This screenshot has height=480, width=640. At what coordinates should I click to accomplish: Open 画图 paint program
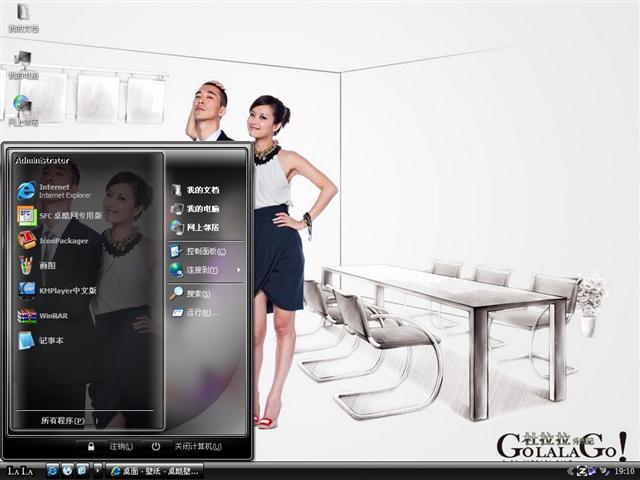click(37, 265)
